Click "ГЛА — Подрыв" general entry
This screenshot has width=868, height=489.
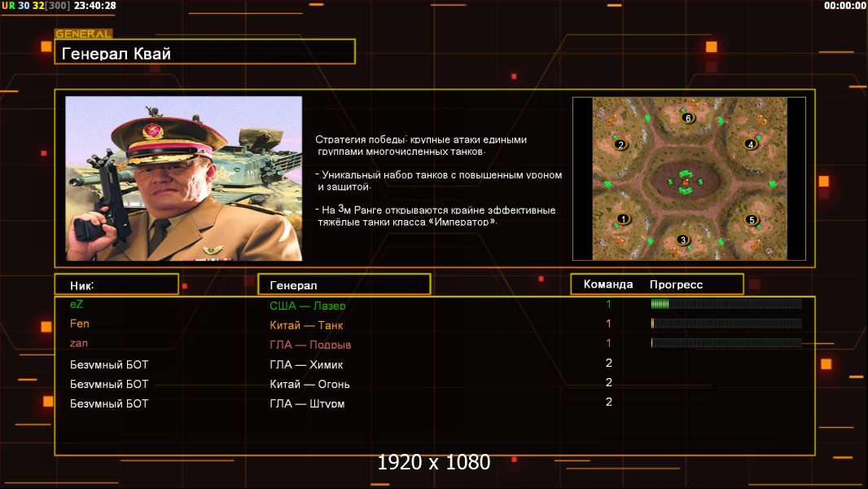310,345
